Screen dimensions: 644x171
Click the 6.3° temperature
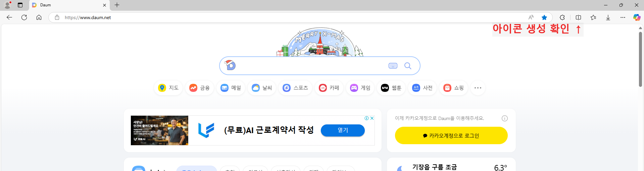(500, 167)
